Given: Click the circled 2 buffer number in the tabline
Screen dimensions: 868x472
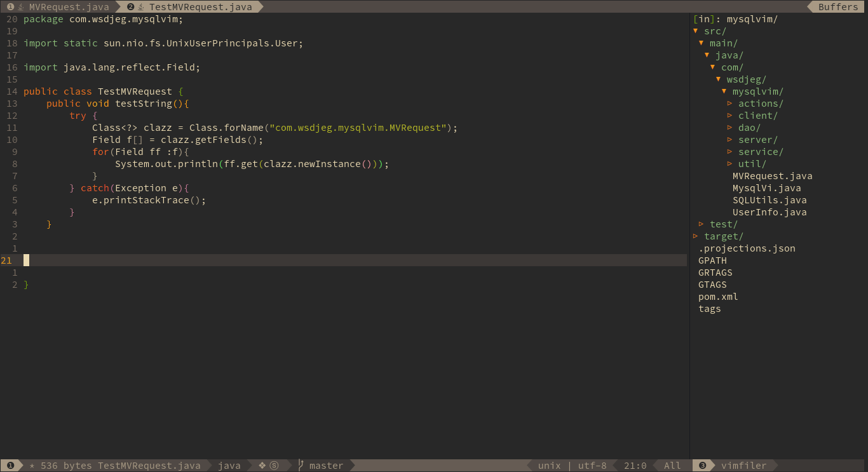Looking at the screenshot, I should [x=131, y=7].
